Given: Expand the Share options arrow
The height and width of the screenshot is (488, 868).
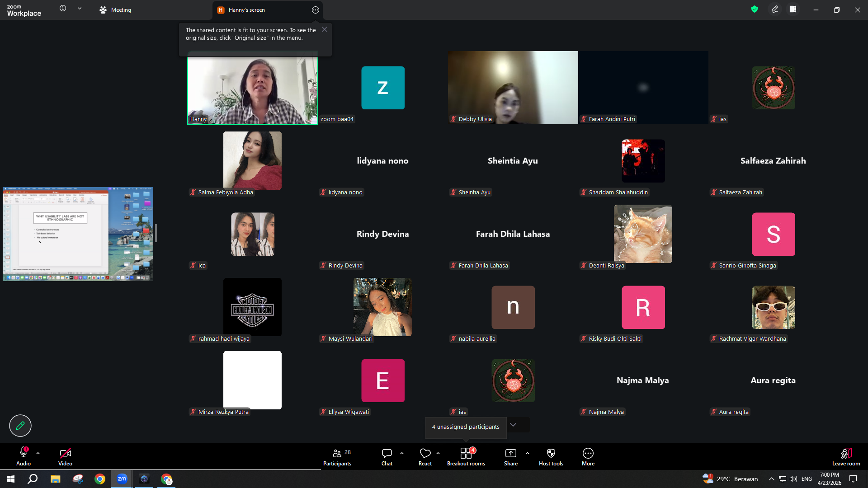Looking at the screenshot, I should (528, 453).
